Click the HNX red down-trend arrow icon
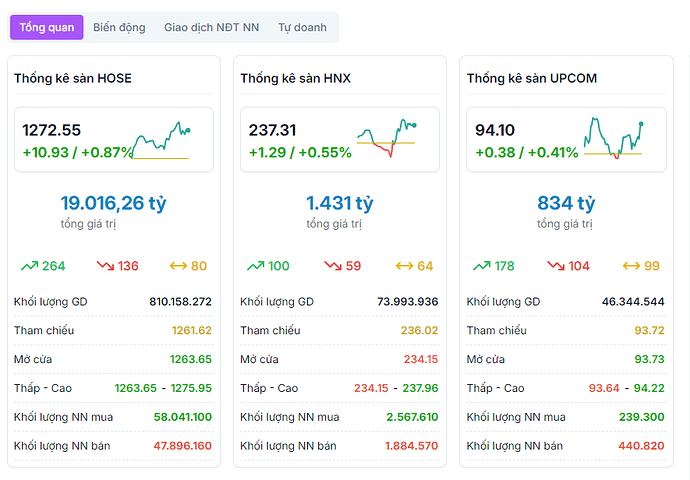Image resolution: width=690 pixels, height=480 pixels. 331,266
